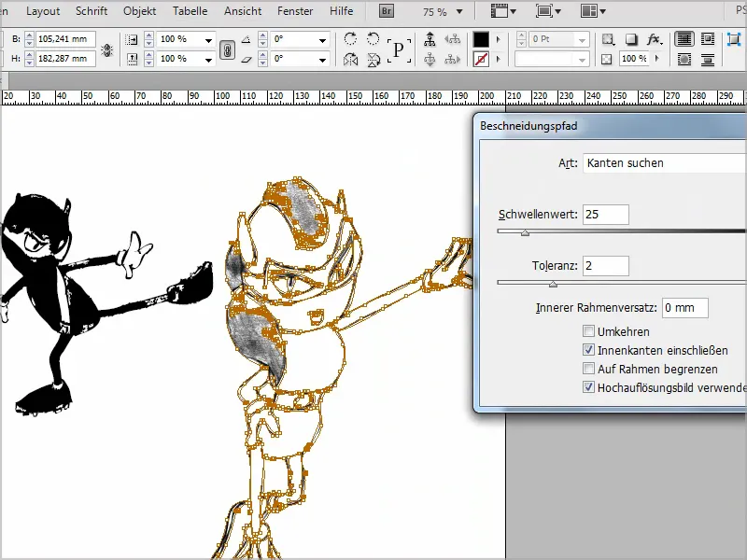
Task: Open Y scale 100 % dropdown
Action: 208,60
